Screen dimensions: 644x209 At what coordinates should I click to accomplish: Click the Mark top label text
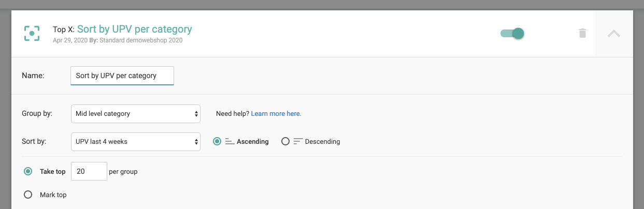click(53, 195)
